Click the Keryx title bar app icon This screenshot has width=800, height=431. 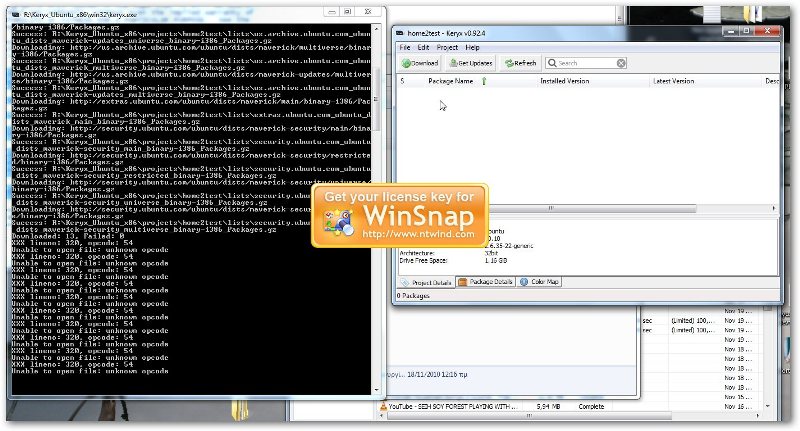(x=401, y=33)
